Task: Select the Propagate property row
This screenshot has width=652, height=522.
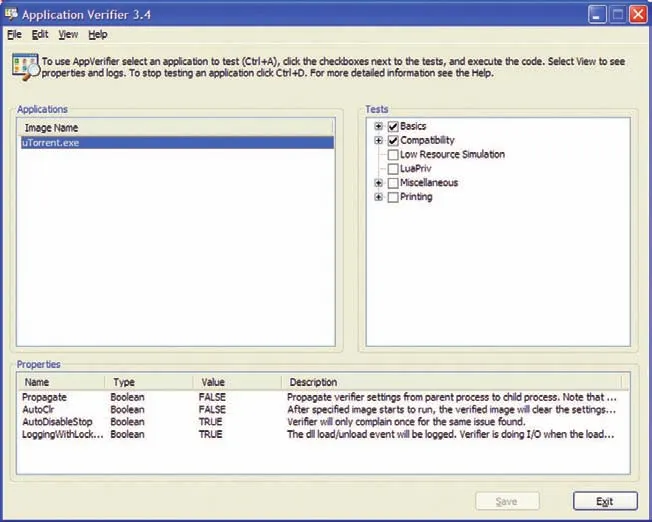Action: (x=323, y=397)
